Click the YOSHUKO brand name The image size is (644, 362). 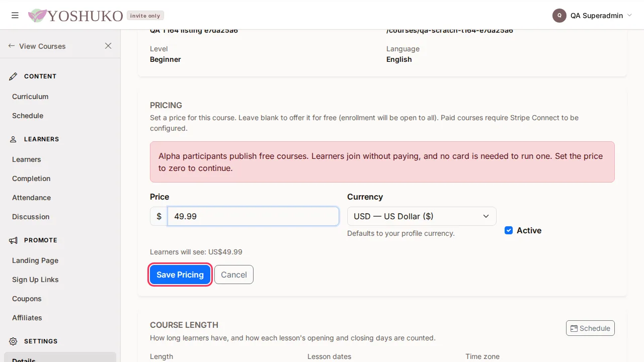click(86, 16)
